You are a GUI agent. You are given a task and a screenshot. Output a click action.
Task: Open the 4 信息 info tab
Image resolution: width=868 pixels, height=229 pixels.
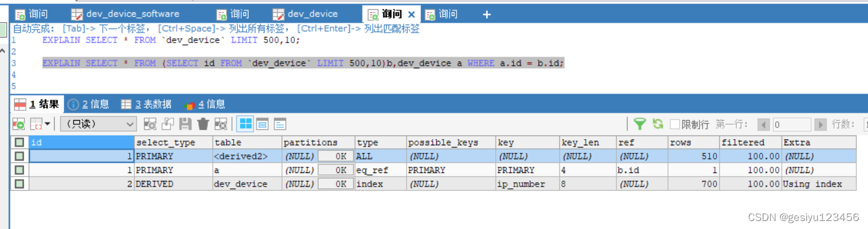[205, 104]
